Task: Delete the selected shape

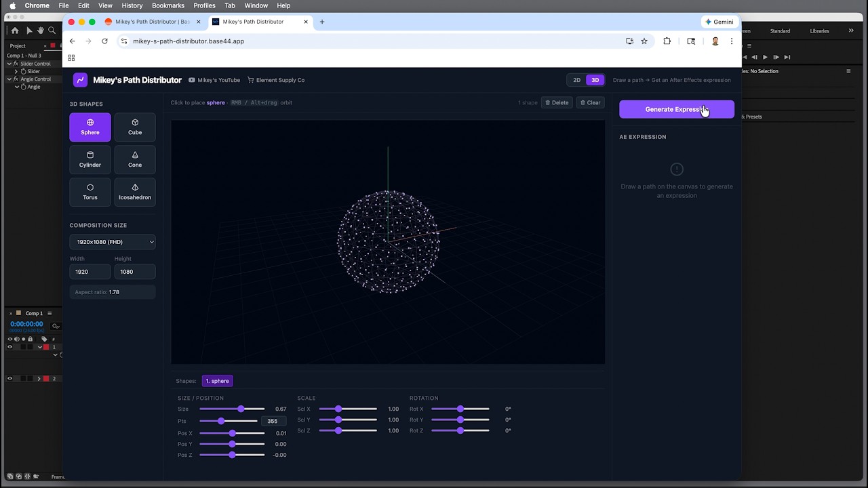Action: click(557, 103)
